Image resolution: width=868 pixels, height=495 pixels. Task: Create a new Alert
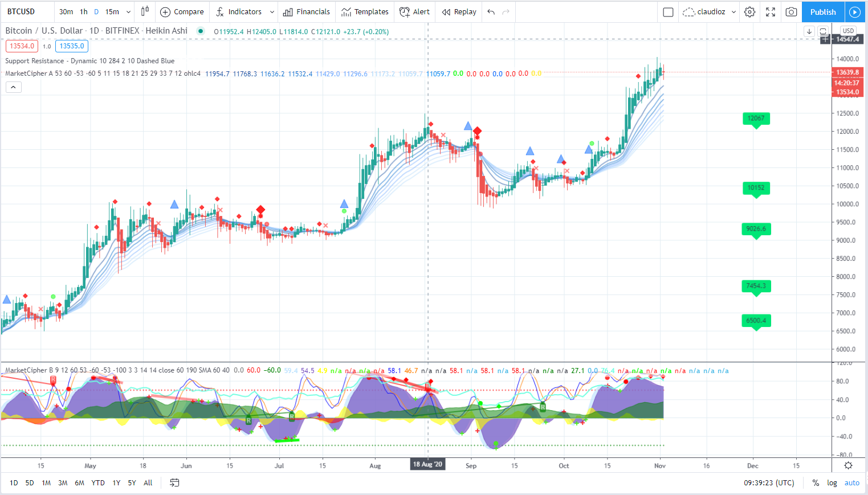pos(415,11)
